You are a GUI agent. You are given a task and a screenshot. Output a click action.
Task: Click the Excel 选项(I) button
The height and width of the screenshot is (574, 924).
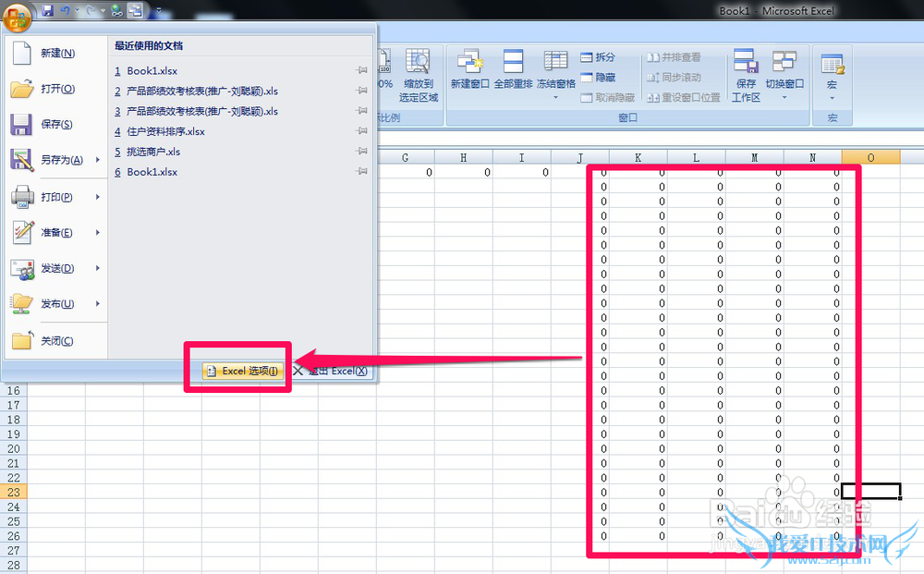coord(243,371)
